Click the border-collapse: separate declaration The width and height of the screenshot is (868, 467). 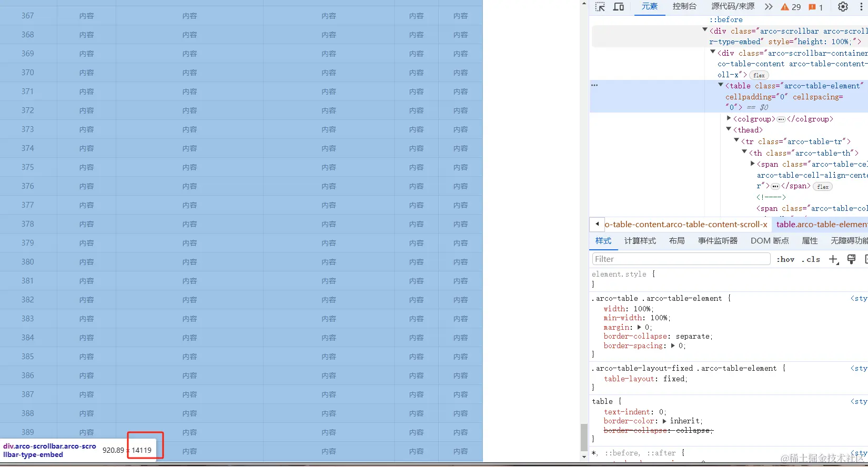pos(658,336)
